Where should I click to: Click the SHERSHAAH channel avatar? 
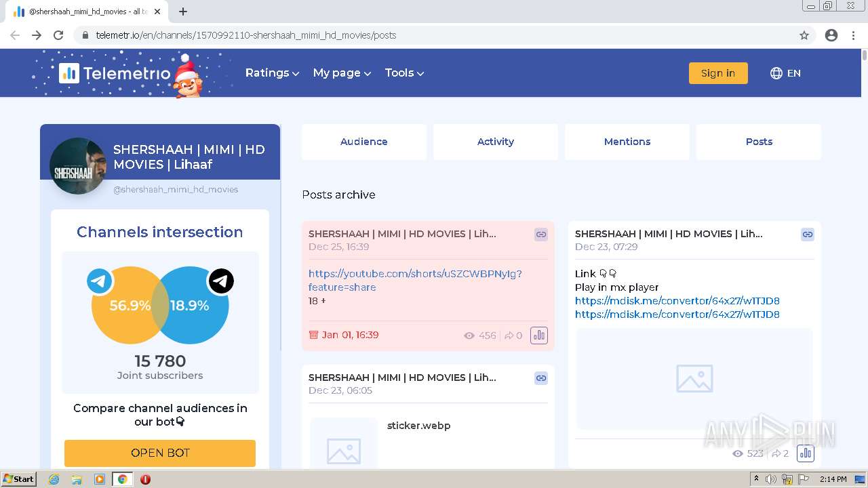click(78, 166)
